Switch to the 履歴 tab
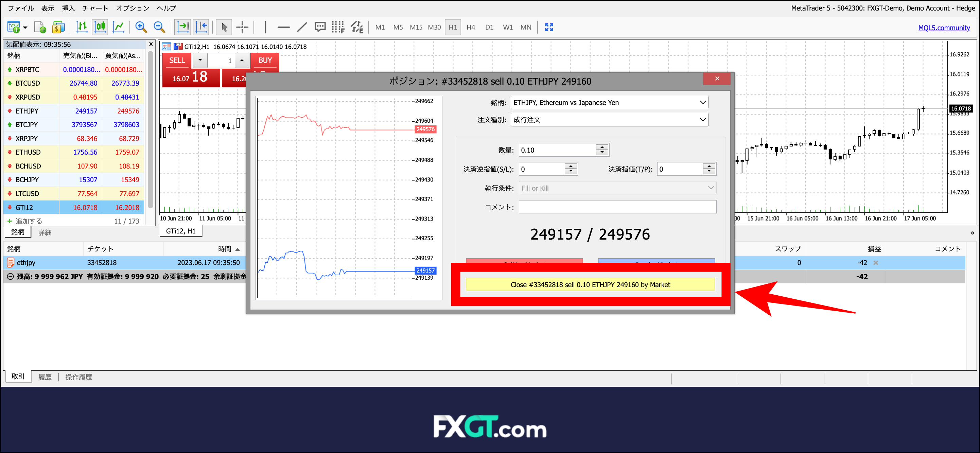980x453 pixels. 45,377
